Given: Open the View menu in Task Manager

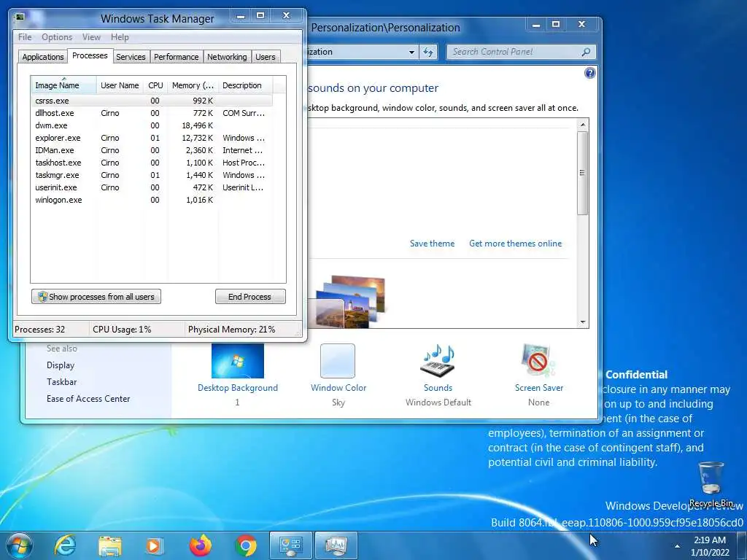Looking at the screenshot, I should coord(91,37).
